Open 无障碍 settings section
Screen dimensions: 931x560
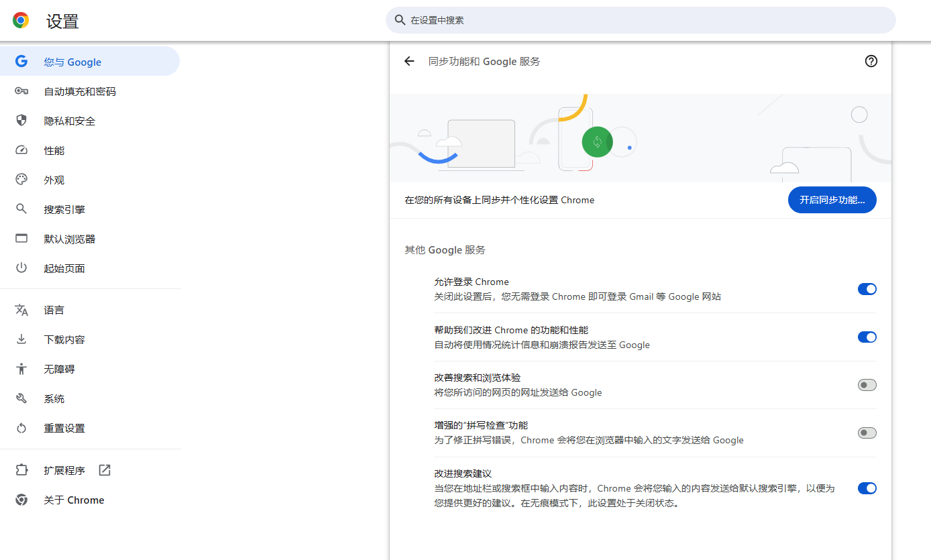pyautogui.click(x=90, y=369)
